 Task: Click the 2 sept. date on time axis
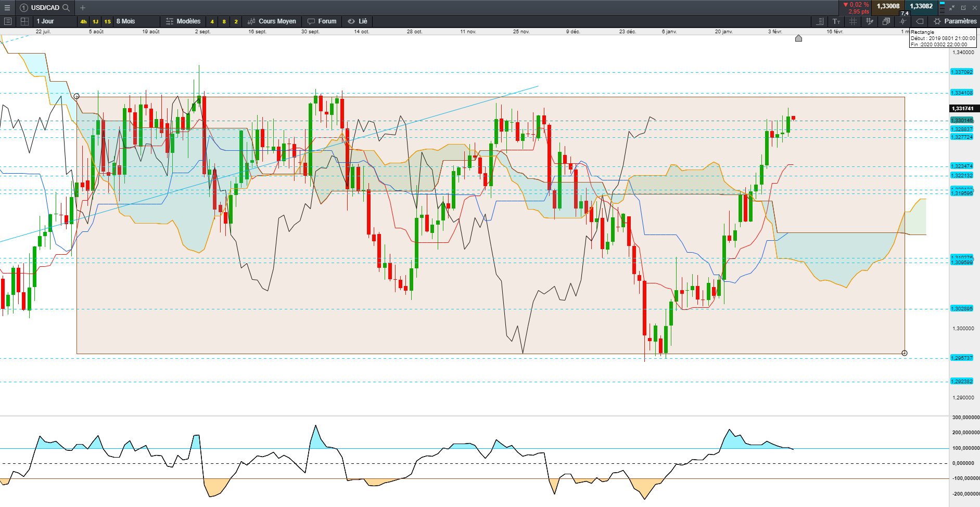pos(203,32)
